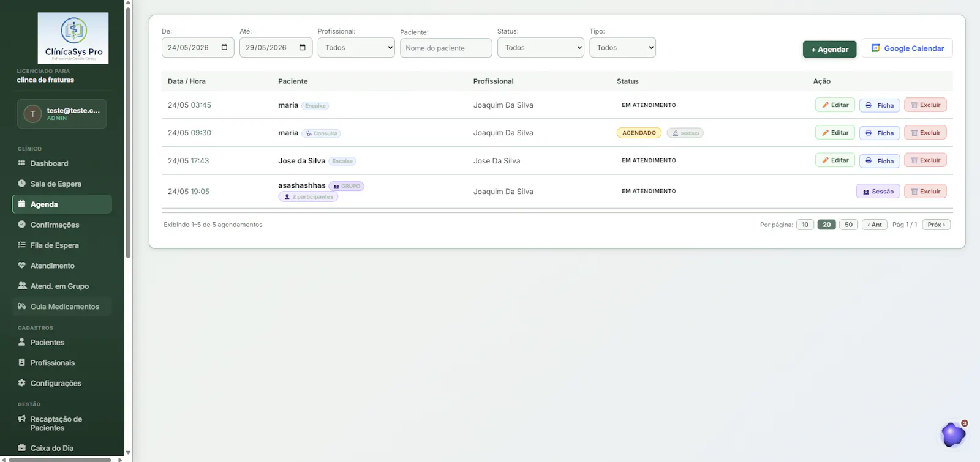
Task: Expand the Tipo filter dropdown
Action: [x=622, y=48]
